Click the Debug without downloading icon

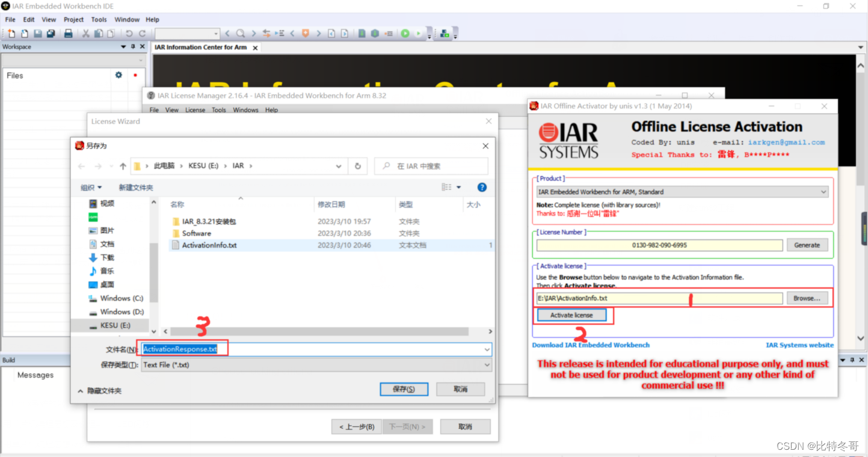[x=419, y=34]
